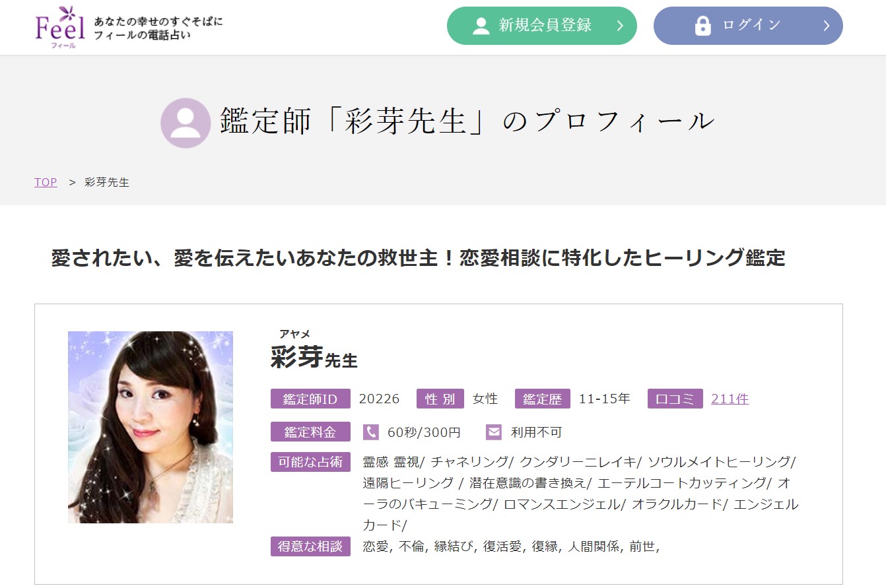Click the 鑑定歴 label tag
The width and height of the screenshot is (886, 588).
tap(542, 399)
